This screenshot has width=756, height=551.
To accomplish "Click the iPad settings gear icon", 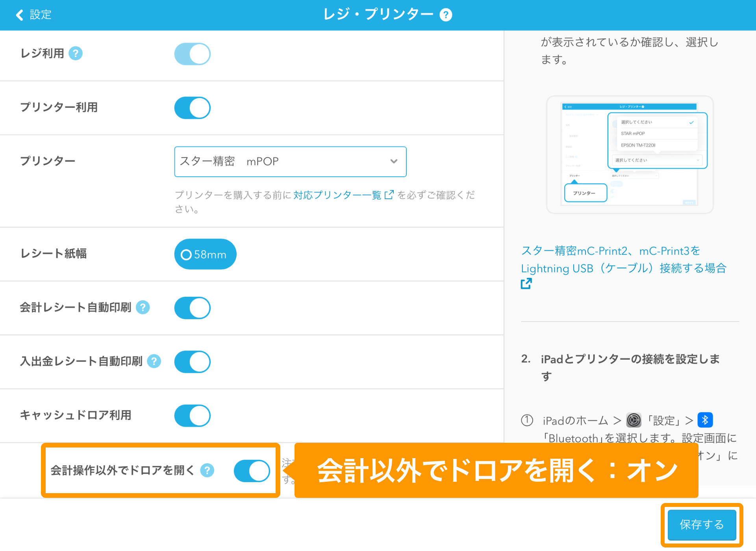I will point(634,420).
